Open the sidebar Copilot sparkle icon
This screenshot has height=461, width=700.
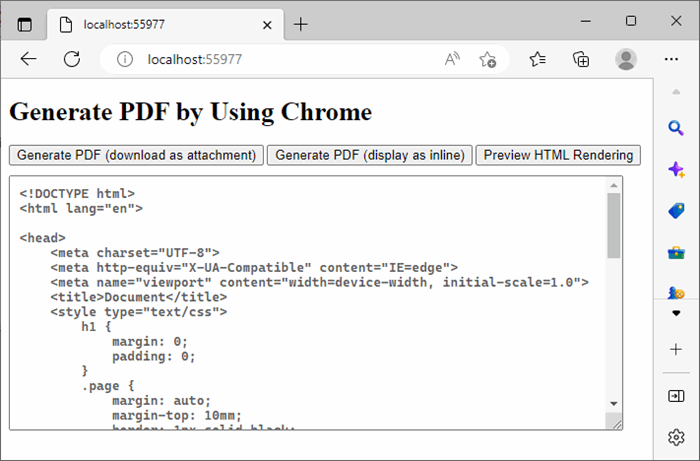[x=676, y=170]
